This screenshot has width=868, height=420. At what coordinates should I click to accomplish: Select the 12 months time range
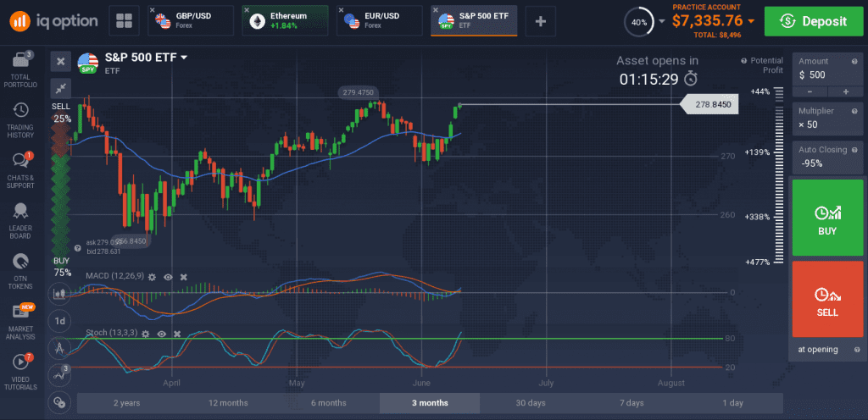[x=228, y=403]
